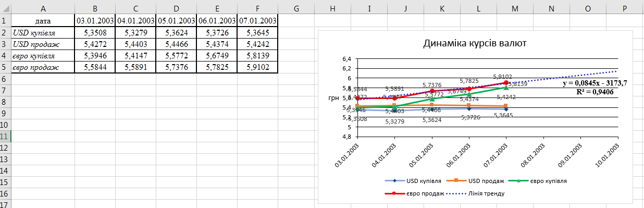The image size is (644, 208).
Task: Click table cell F4 with value 5,8139
Action: (257, 55)
